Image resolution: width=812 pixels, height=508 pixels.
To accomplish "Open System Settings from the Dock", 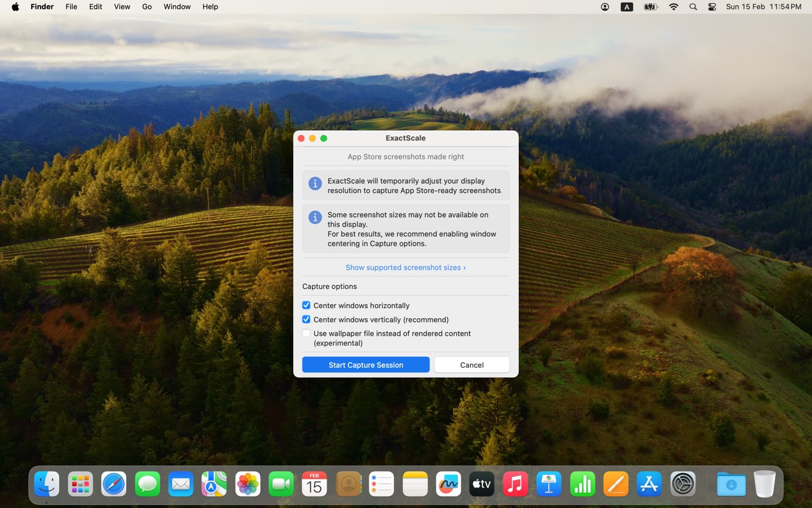I will 683,485.
